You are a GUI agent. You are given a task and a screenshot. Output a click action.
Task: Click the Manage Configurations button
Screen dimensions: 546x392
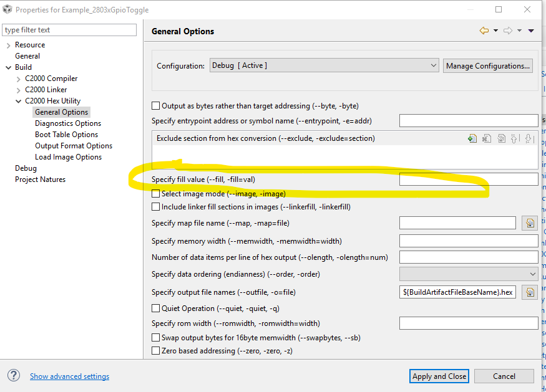click(488, 65)
